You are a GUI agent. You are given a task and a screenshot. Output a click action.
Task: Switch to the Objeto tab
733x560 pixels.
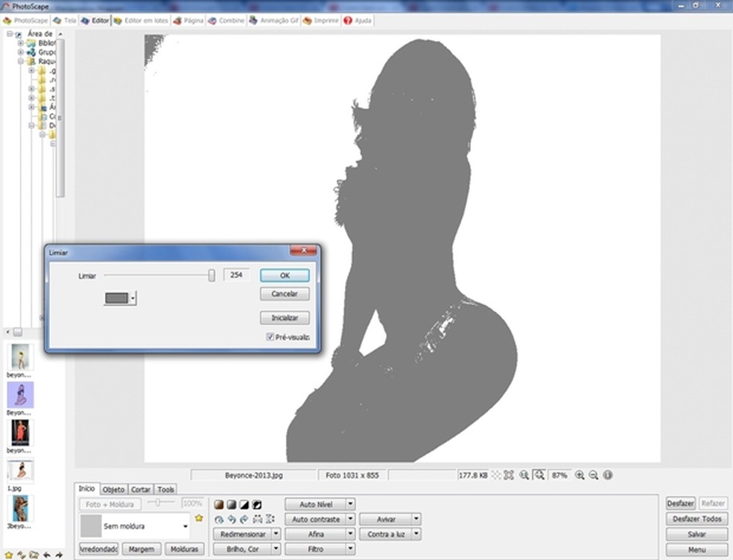(x=113, y=489)
